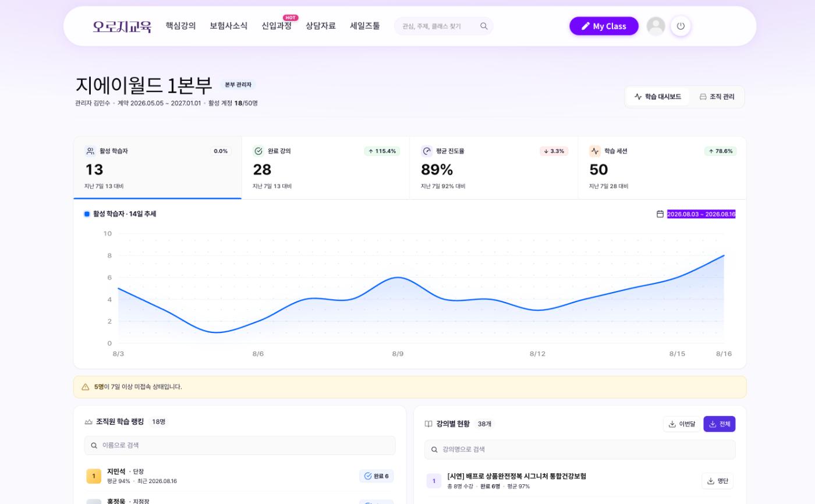Click the 완료 강의 checkmark icon

[x=258, y=151]
